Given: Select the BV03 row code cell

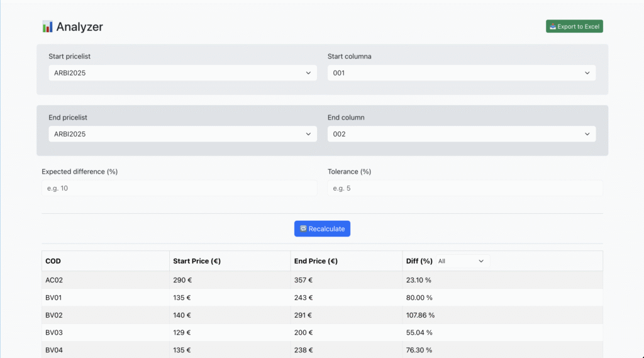Looking at the screenshot, I should pos(54,332).
